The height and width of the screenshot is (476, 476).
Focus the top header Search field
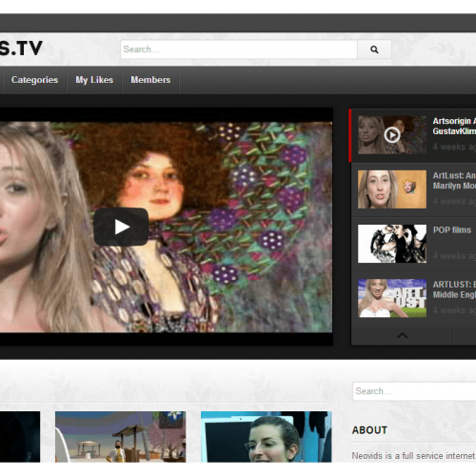pyautogui.click(x=239, y=50)
